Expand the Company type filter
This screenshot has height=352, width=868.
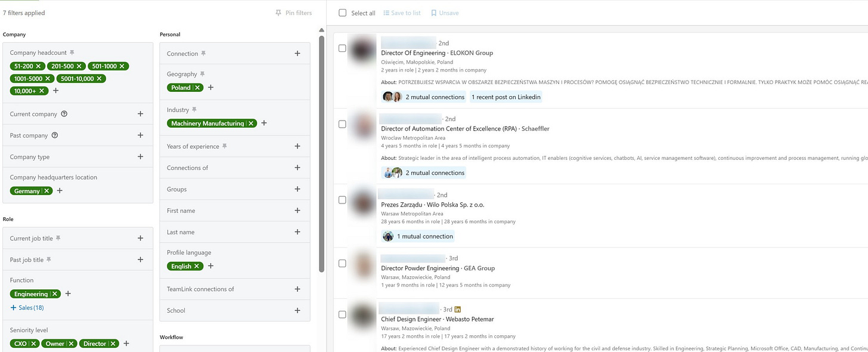[141, 157]
